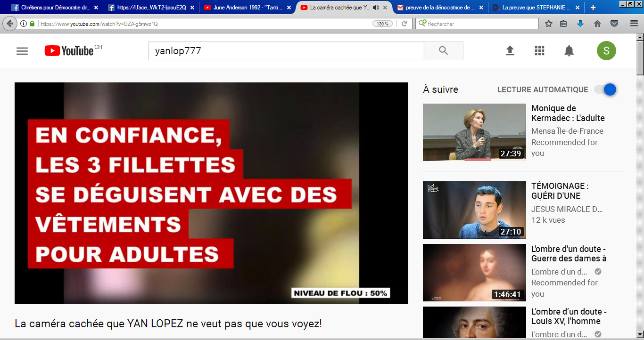
Task: Click the main video player
Action: (x=211, y=193)
